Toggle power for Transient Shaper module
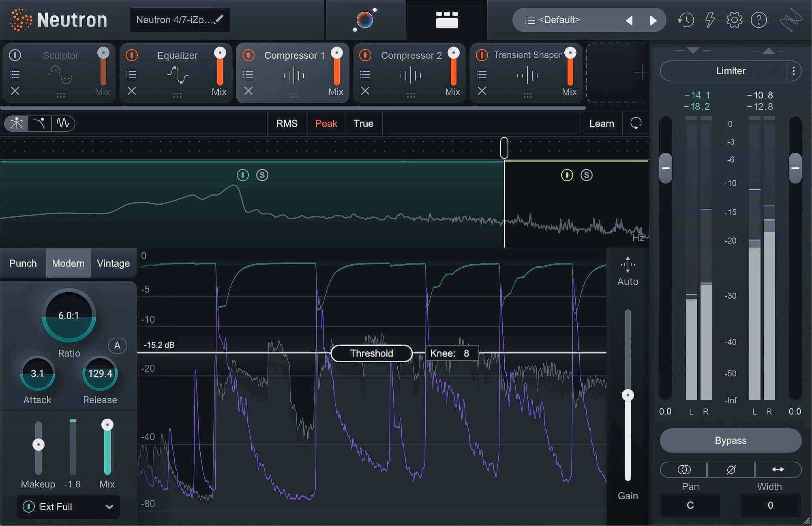The width and height of the screenshot is (812, 526). (482, 55)
